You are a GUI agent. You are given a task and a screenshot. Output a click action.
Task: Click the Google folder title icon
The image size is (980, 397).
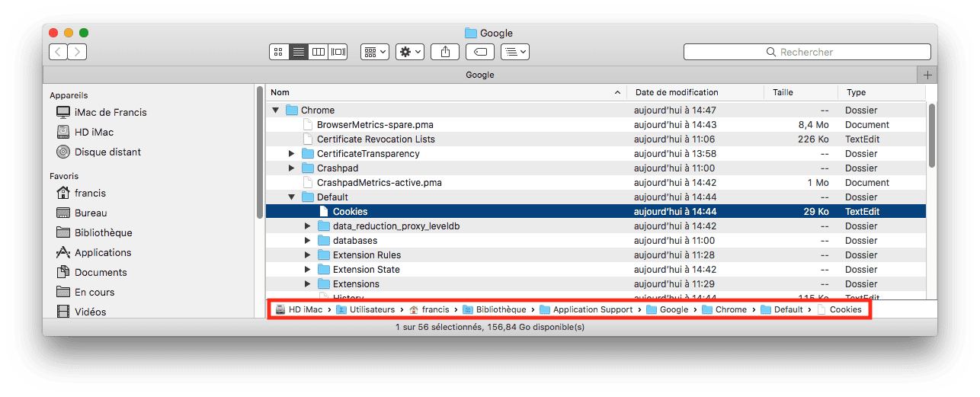[470, 34]
